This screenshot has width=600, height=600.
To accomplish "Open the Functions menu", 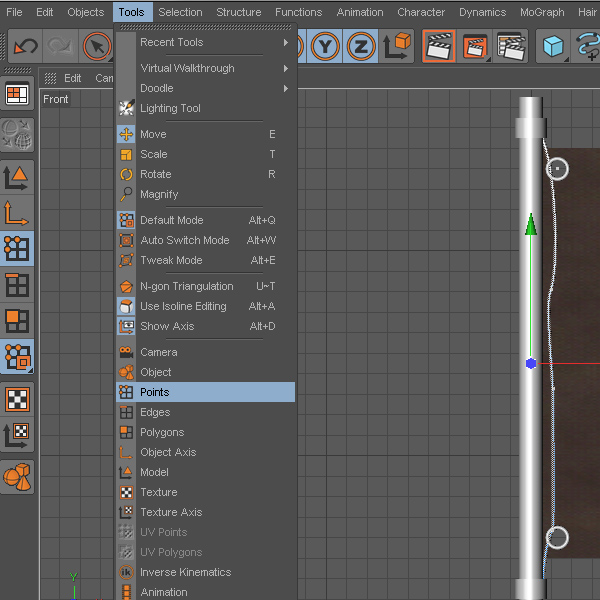I will 298,12.
